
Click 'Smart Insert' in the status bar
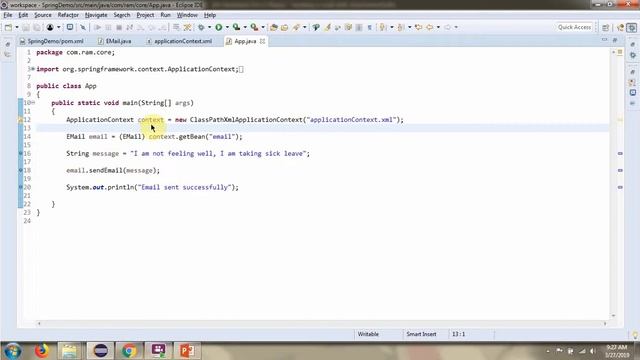(421, 334)
